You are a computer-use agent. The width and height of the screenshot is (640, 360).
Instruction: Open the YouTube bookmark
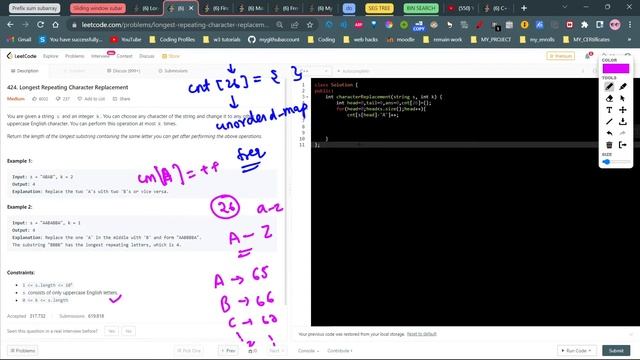click(126, 40)
